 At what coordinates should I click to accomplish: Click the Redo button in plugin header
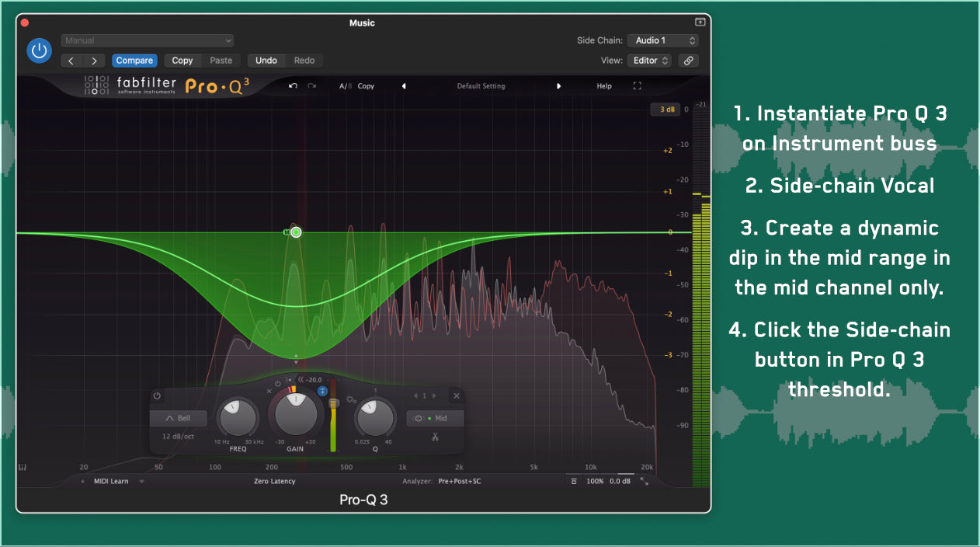pos(304,61)
